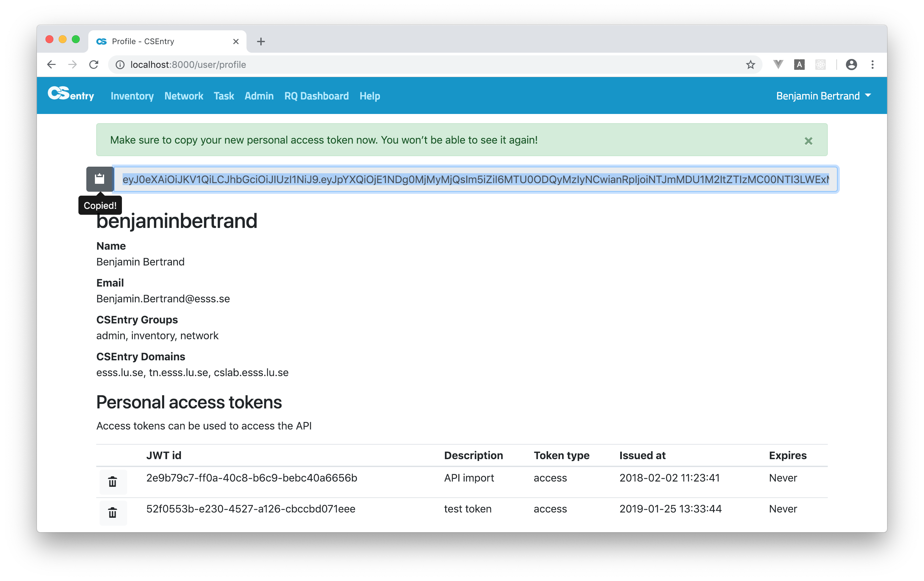The image size is (924, 581).
Task: Click the CSentry logo
Action: point(71,94)
